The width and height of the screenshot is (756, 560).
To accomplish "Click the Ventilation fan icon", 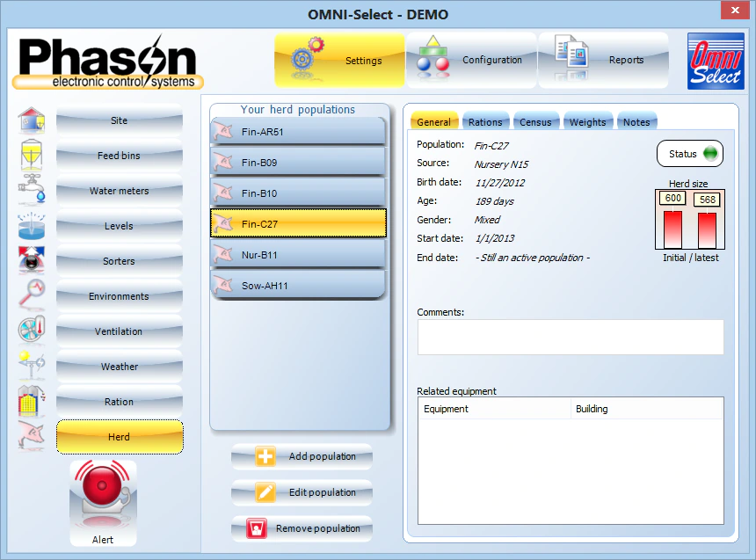I will click(32, 331).
